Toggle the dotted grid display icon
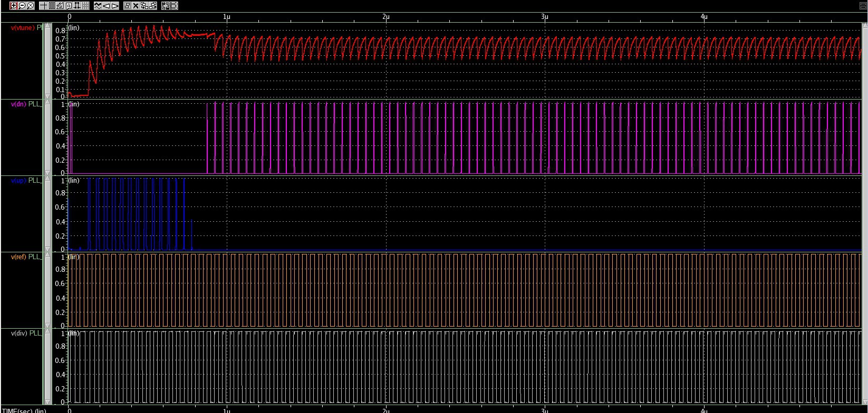This screenshot has height=413, width=868. [85, 6]
